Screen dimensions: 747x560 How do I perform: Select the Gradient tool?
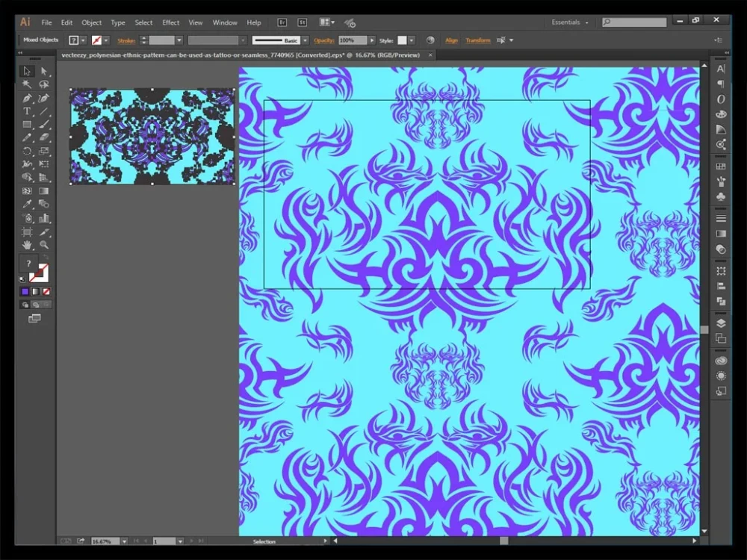point(44,191)
